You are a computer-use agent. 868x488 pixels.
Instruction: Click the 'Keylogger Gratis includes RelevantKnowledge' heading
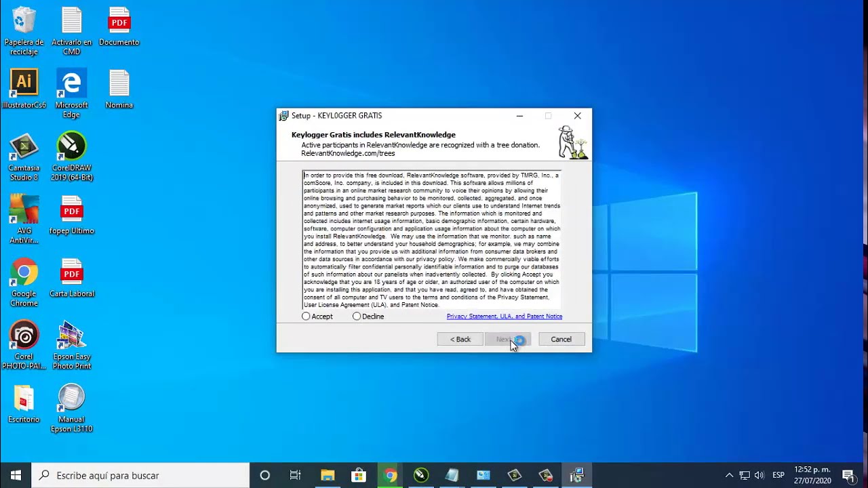click(374, 135)
